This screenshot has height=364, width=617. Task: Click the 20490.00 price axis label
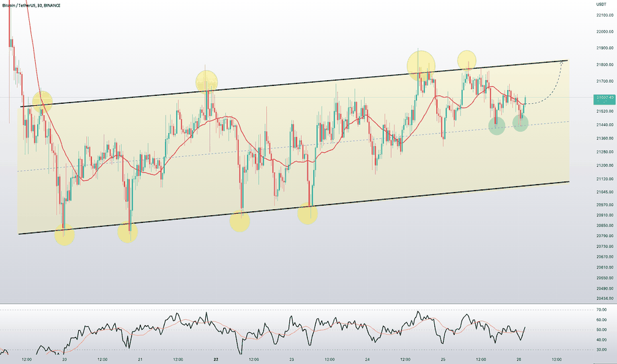click(x=605, y=289)
